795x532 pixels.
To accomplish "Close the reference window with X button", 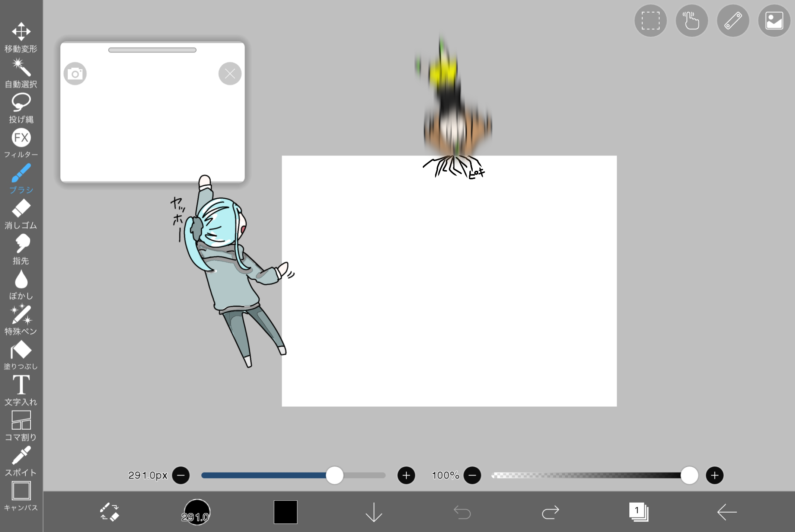I will click(230, 74).
